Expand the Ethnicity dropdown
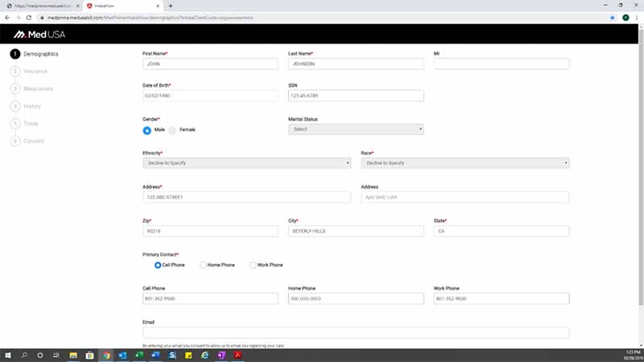Image resolution: width=644 pixels, height=362 pixels. pyautogui.click(x=246, y=163)
